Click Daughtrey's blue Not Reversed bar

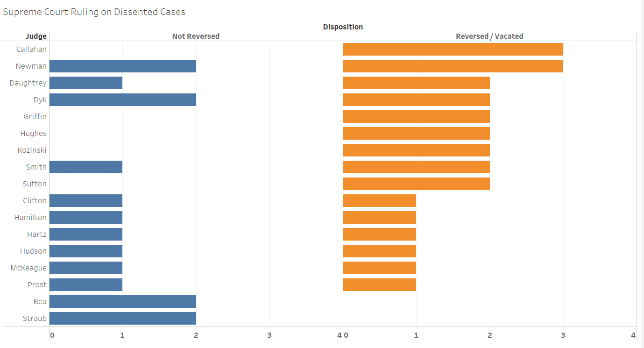(x=86, y=83)
